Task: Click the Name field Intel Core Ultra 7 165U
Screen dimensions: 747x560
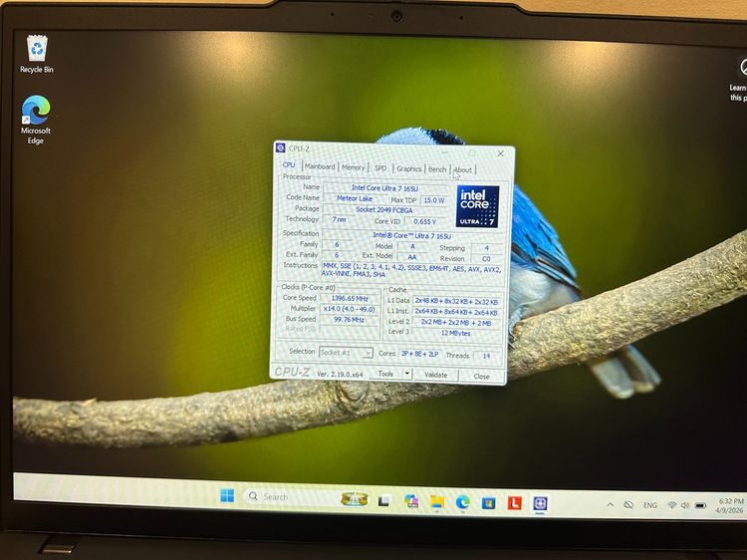Action: click(384, 188)
